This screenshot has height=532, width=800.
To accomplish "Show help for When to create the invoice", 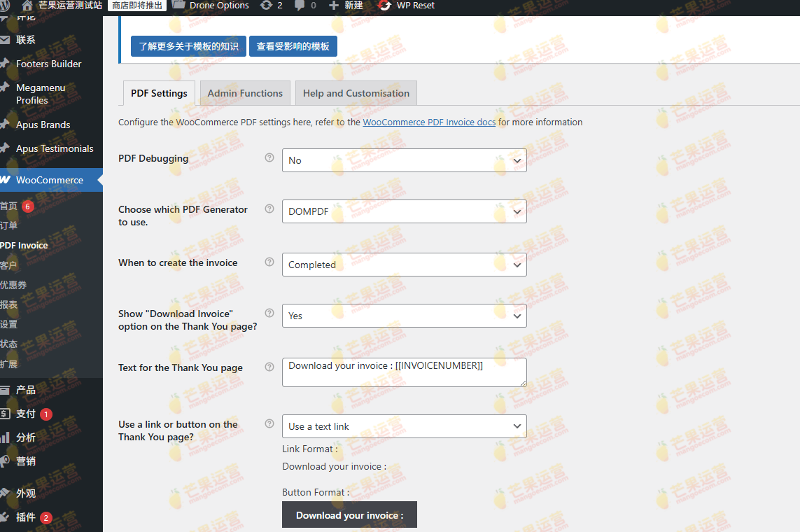I will click(x=269, y=262).
